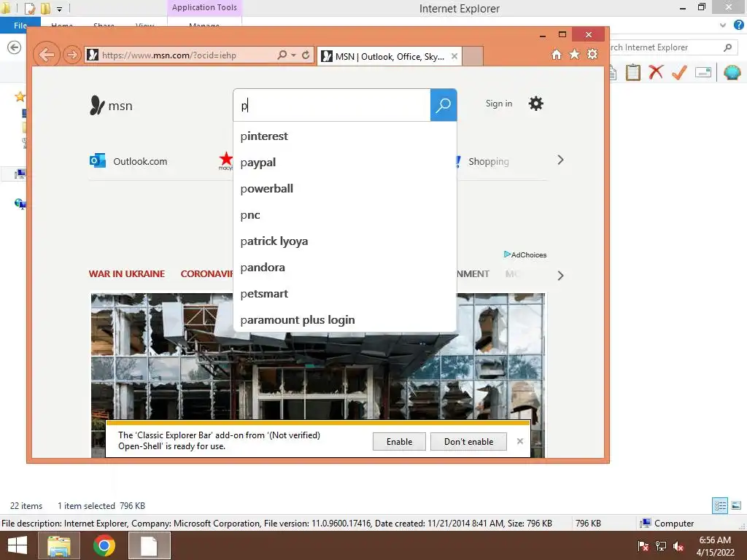
Task: Choose the pandora suggestion
Action: pyautogui.click(x=345, y=267)
